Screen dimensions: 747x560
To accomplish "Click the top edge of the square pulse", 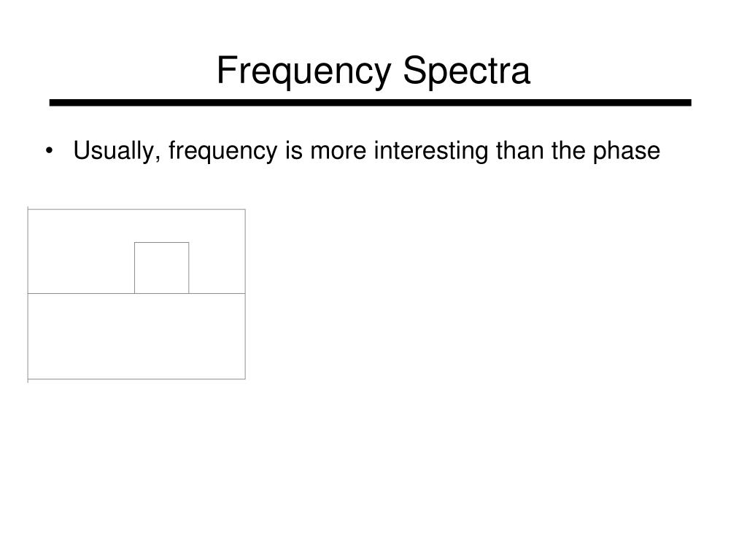I will tap(161, 242).
